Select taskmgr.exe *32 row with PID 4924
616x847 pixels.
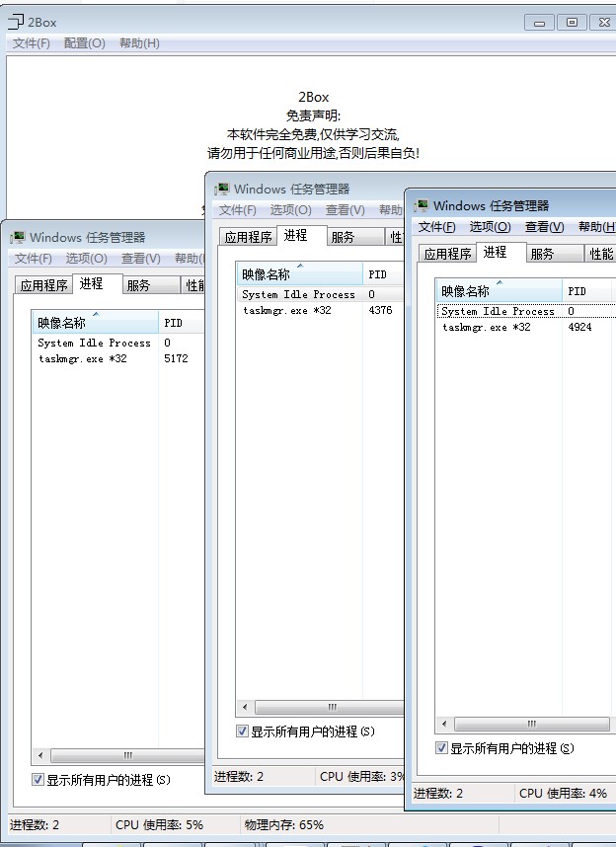tap(526, 328)
